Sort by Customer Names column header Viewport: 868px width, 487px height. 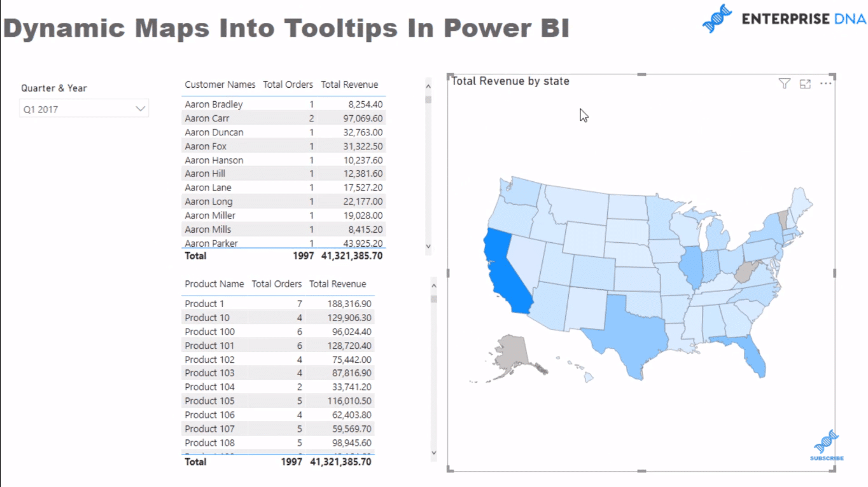(x=220, y=85)
